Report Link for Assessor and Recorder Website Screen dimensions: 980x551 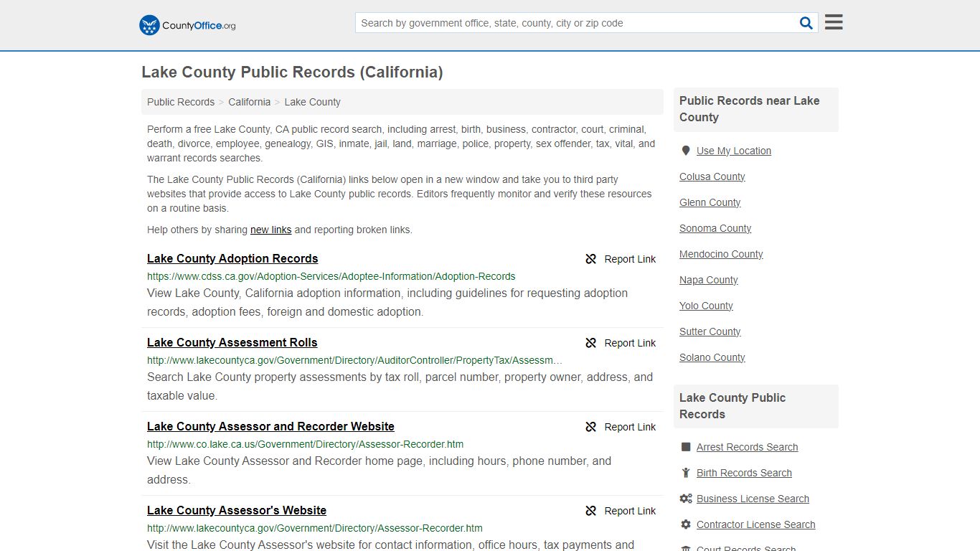[x=630, y=427]
